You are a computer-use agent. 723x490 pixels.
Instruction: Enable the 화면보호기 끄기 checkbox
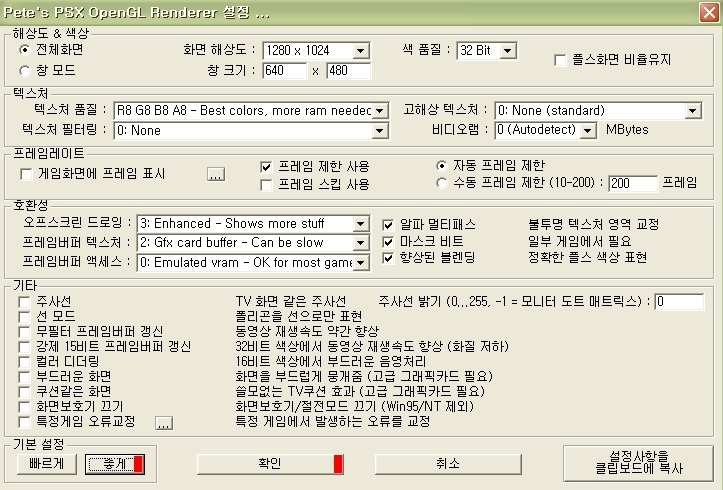click(x=24, y=407)
